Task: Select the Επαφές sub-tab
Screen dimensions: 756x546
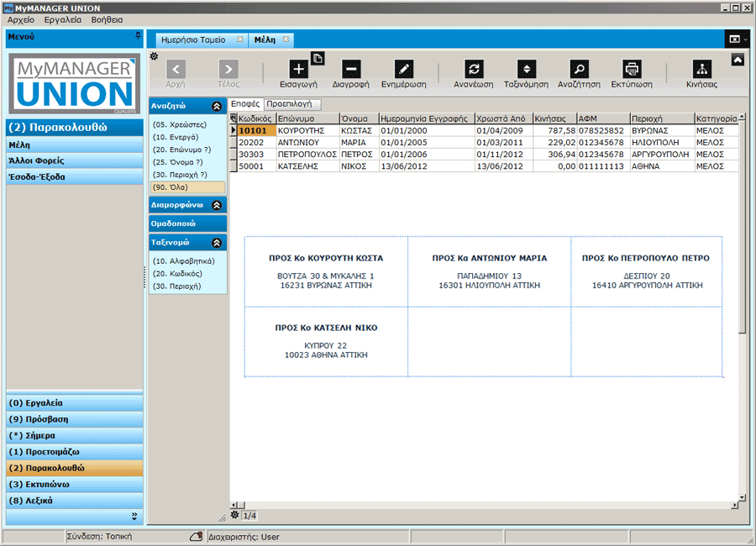Action: (245, 103)
